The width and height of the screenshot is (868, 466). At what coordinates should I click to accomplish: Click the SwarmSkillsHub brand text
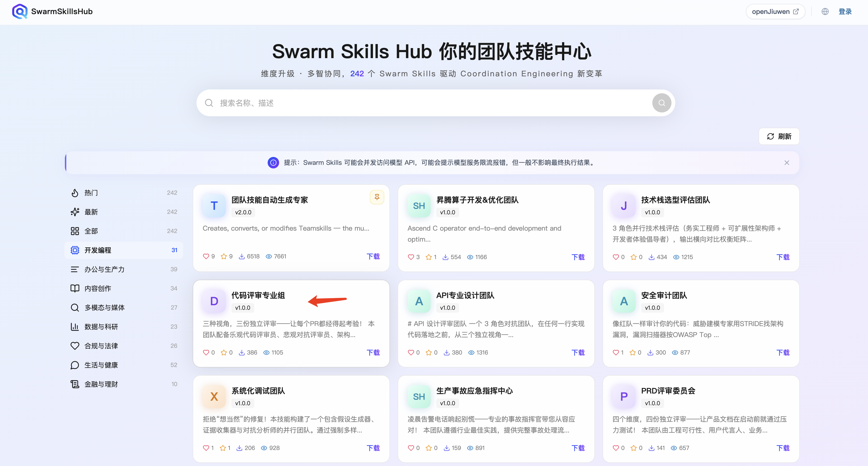(62, 11)
